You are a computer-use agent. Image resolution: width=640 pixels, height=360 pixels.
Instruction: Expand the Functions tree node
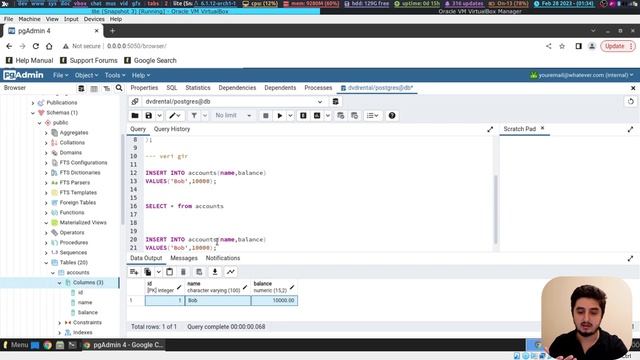pos(46,213)
